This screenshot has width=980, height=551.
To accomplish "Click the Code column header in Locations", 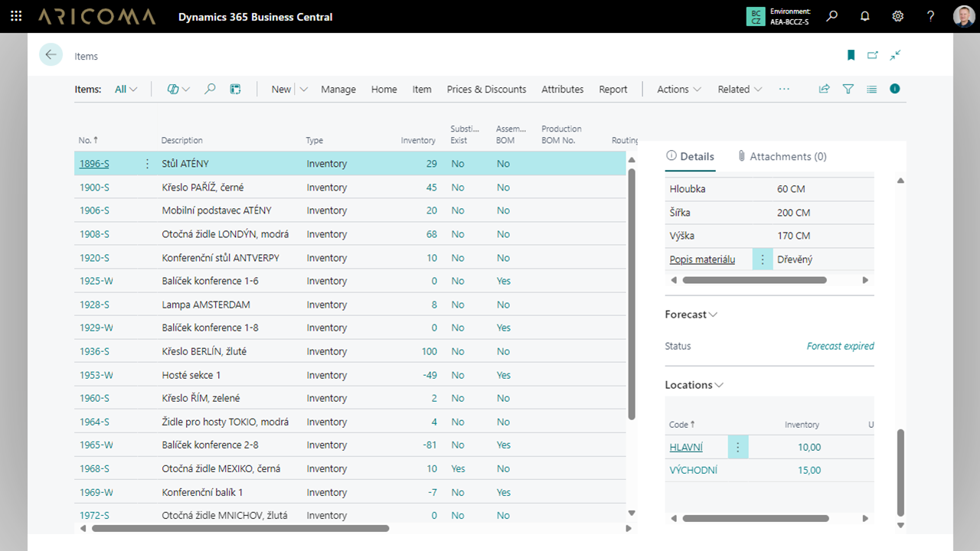I will 682,424.
